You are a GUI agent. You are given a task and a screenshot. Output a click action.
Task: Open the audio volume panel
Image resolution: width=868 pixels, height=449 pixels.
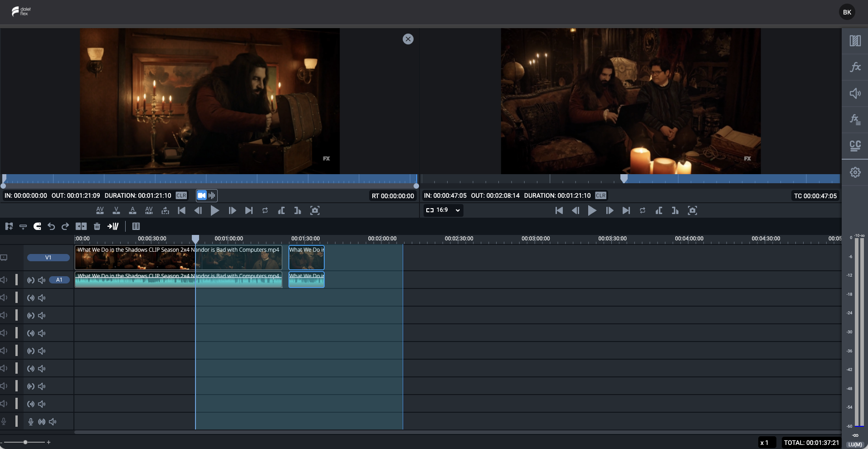point(855,93)
